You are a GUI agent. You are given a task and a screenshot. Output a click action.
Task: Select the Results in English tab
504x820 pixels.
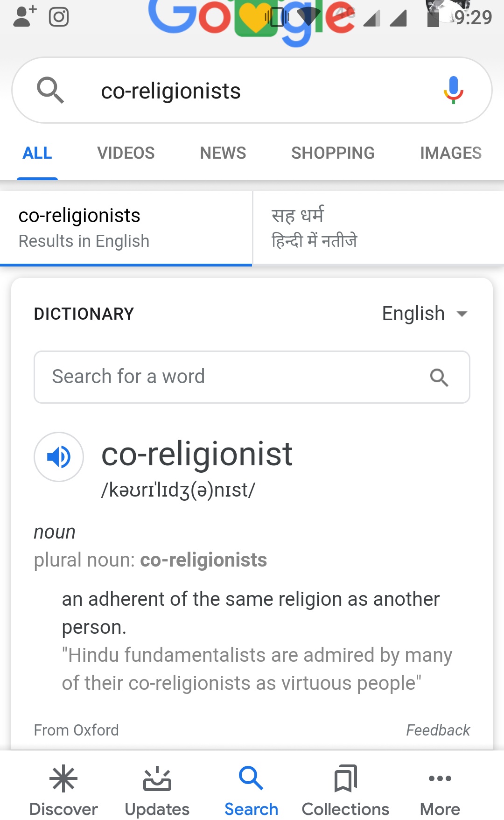pos(126,228)
